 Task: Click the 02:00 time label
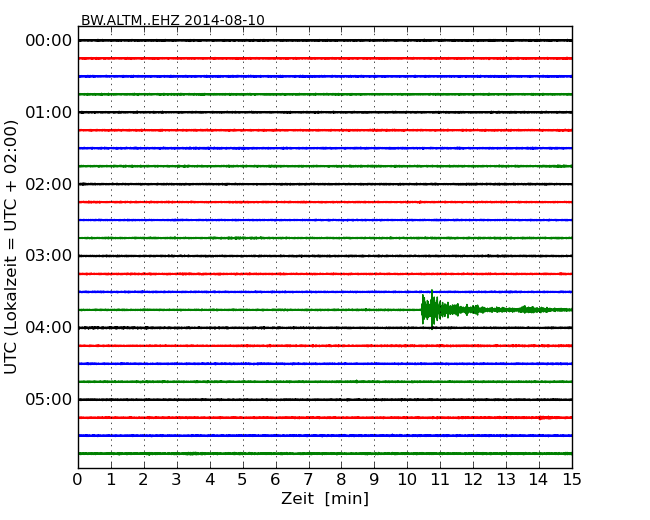click(49, 184)
